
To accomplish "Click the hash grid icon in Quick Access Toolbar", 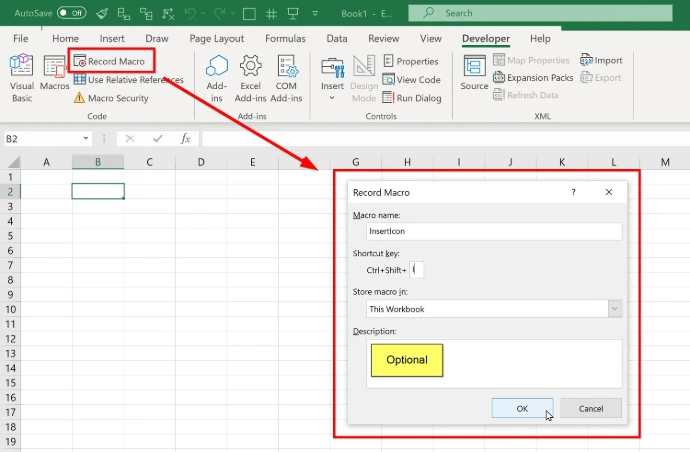I will click(x=272, y=14).
